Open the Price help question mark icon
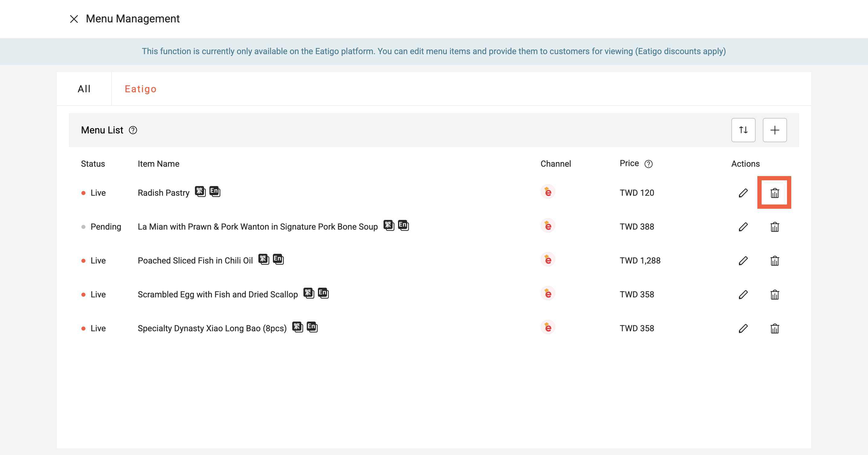The image size is (868, 455). (x=649, y=164)
